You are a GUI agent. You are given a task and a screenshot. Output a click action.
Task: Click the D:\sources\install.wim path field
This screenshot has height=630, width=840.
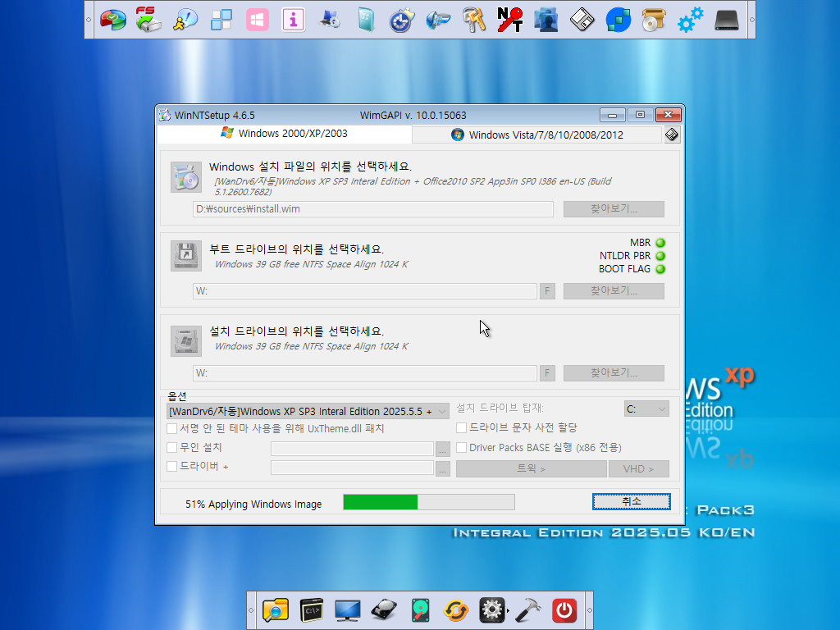373,209
